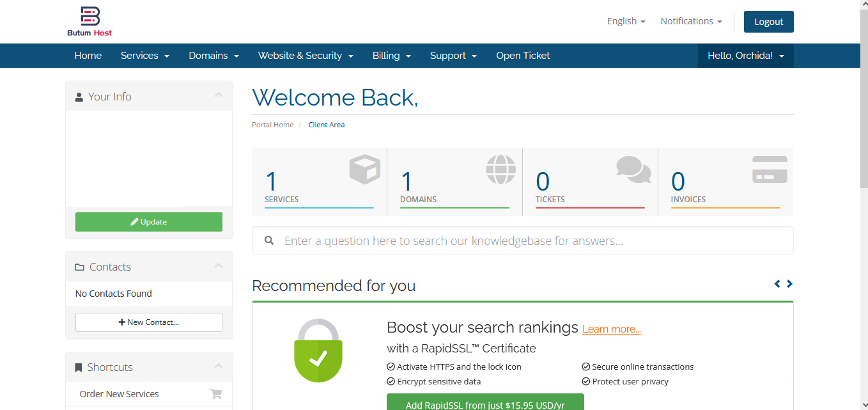This screenshot has height=410, width=868.
Task: Collapse the Shortcuts panel chevron
Action: (219, 366)
